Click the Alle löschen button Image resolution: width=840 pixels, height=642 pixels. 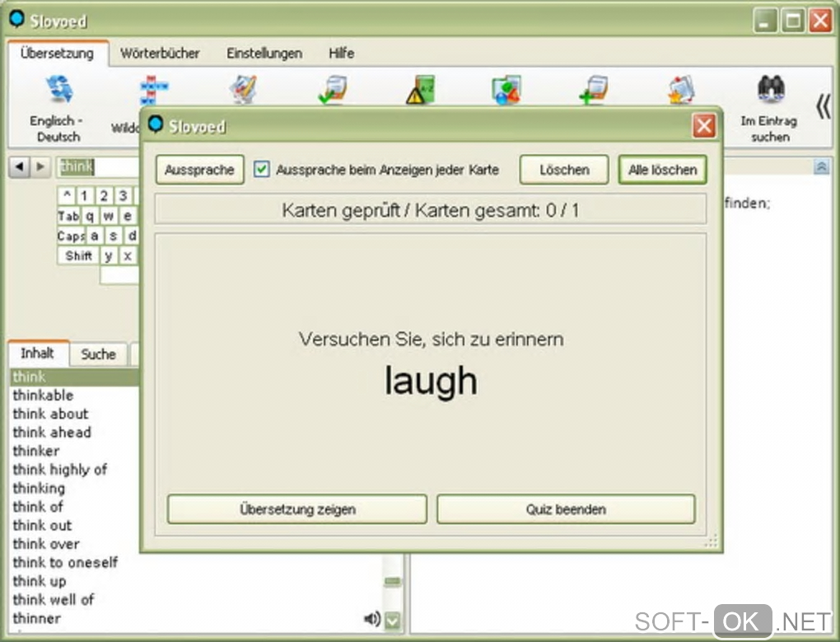663,170
